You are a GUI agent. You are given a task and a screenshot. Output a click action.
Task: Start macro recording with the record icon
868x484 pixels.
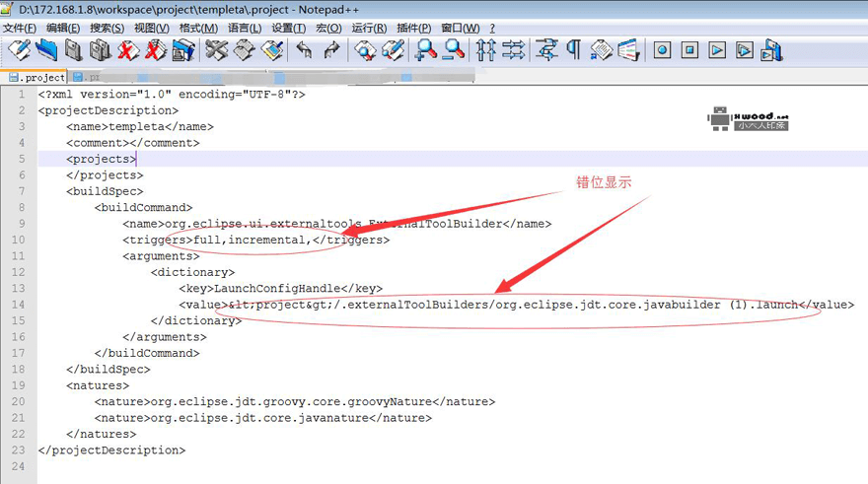tap(662, 50)
